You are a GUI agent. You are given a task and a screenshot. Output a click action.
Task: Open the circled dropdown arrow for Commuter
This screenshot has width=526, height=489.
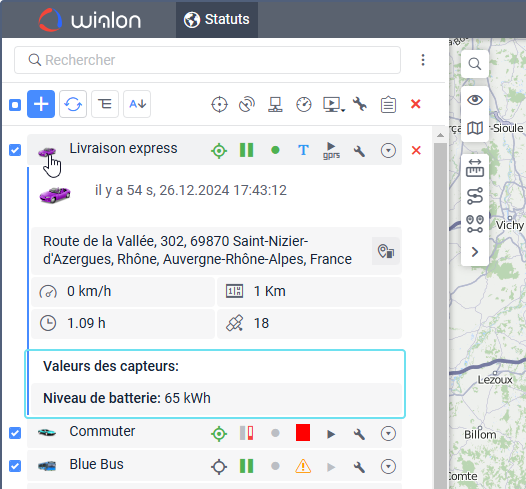pos(388,434)
